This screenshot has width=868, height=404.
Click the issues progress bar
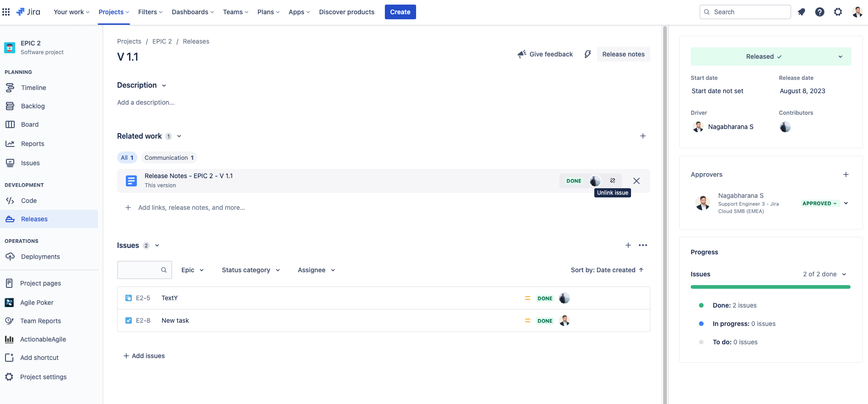click(x=771, y=287)
